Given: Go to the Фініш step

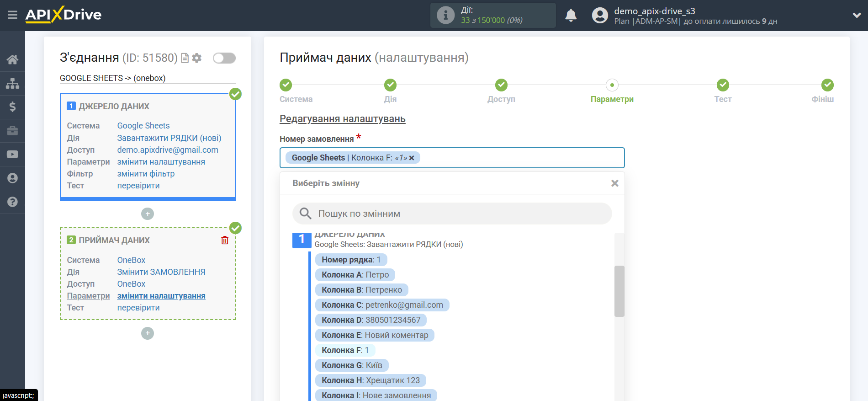Looking at the screenshot, I should click(x=827, y=85).
